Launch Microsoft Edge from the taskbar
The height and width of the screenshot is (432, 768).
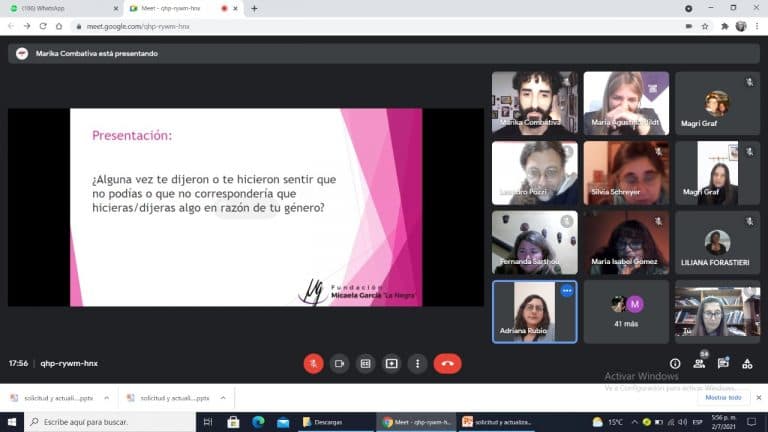click(x=258, y=422)
